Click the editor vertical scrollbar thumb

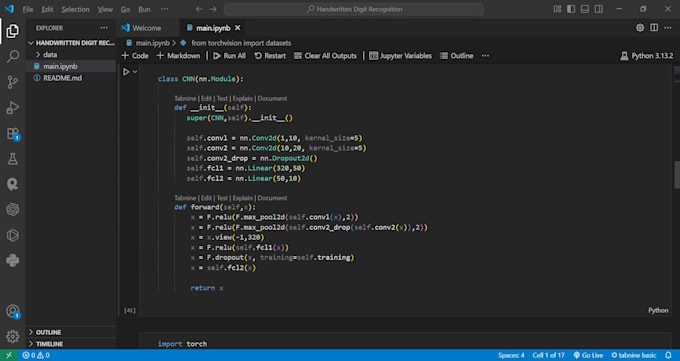(x=677, y=175)
